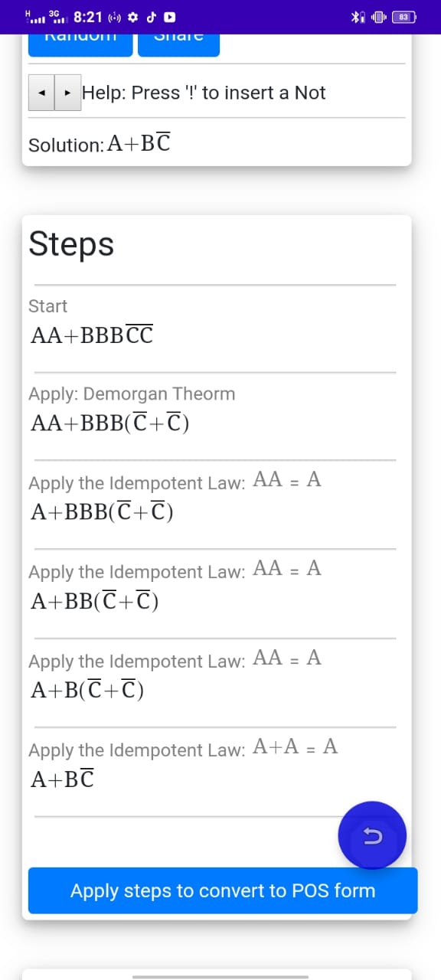Tap the blue undo floating button
The image size is (441, 980).
[x=372, y=835]
